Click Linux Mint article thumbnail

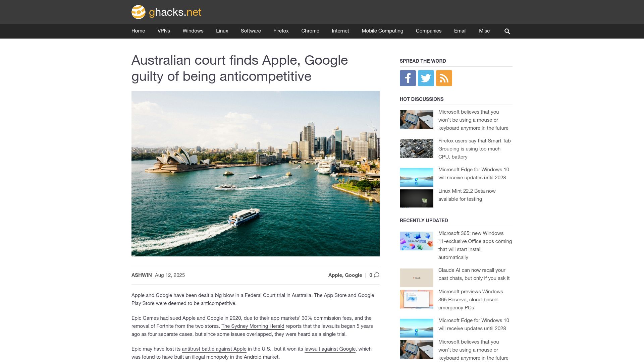click(x=417, y=199)
